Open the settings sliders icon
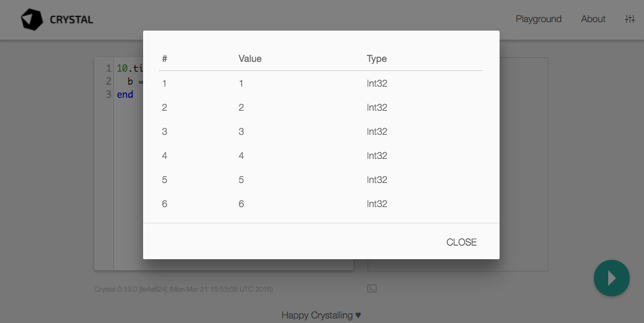Screen dimensions: 644x323 [x=629, y=19]
